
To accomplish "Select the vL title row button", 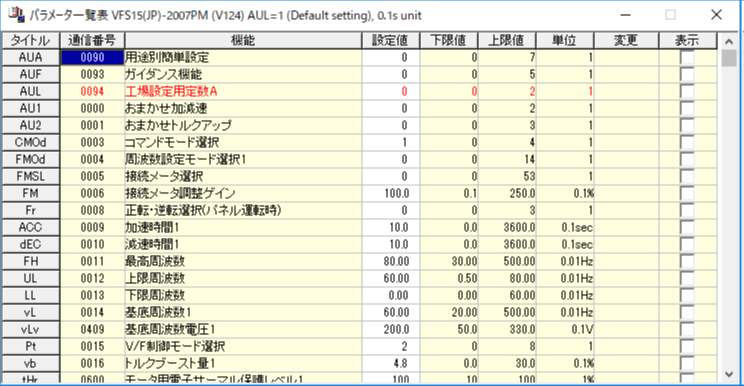I will [30, 312].
